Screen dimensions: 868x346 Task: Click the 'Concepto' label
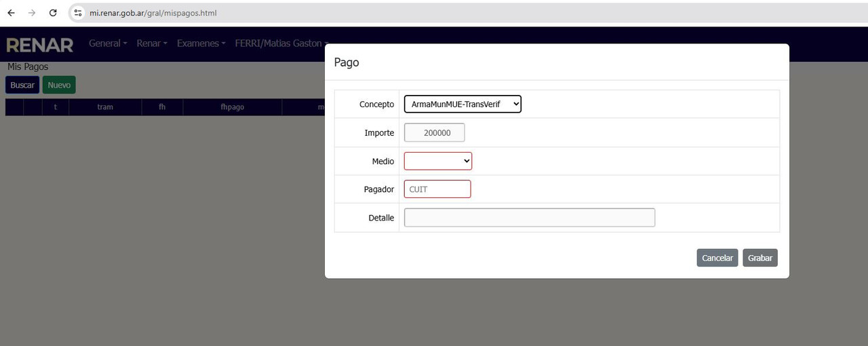pos(376,104)
